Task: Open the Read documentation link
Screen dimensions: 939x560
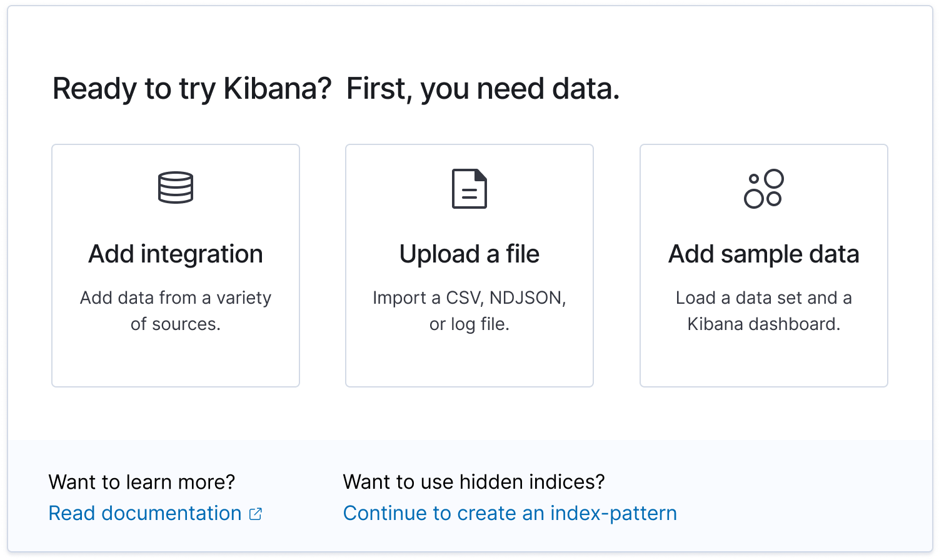Action: tap(145, 514)
